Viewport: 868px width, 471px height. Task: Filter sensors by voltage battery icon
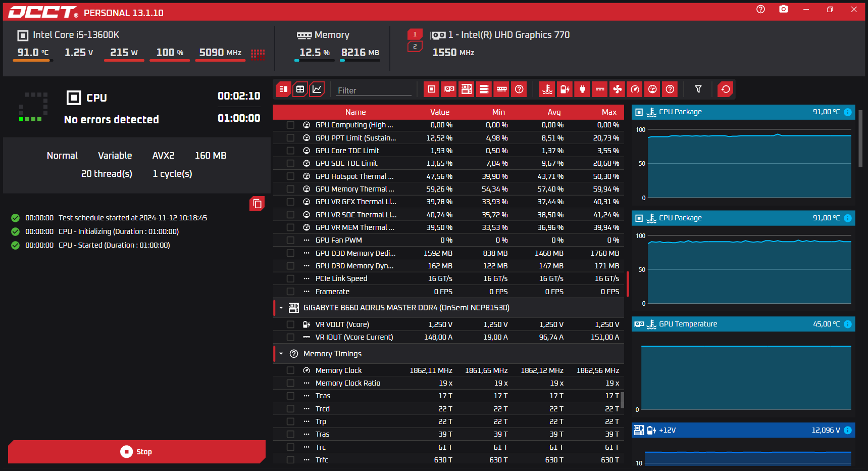(x=565, y=89)
